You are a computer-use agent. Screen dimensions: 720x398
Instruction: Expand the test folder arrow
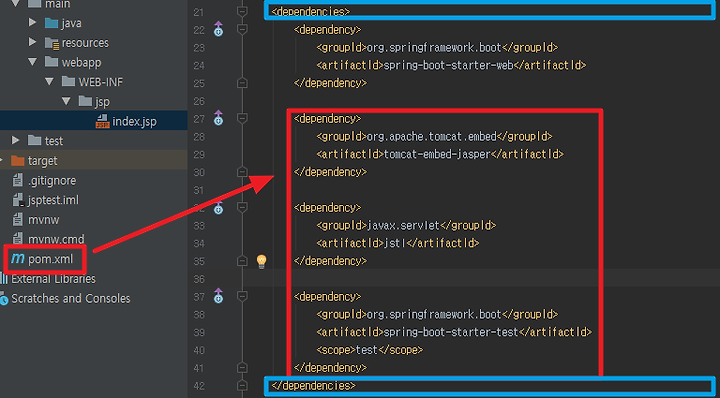tap(16, 140)
